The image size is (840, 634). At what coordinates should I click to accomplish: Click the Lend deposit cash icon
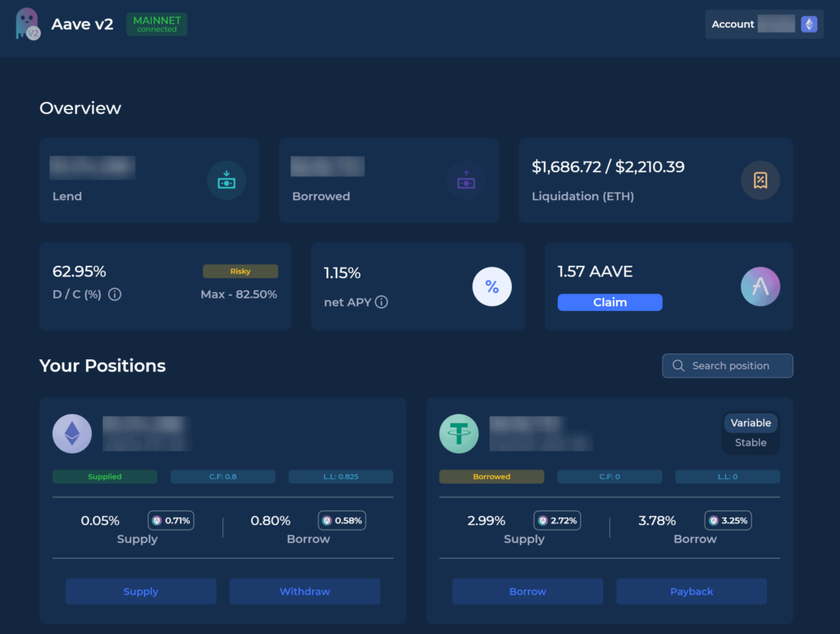point(226,180)
